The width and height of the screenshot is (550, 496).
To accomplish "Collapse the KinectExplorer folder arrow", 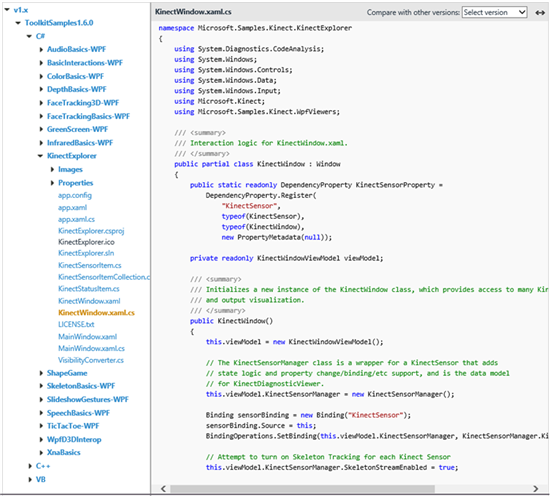I will pyautogui.click(x=41, y=156).
